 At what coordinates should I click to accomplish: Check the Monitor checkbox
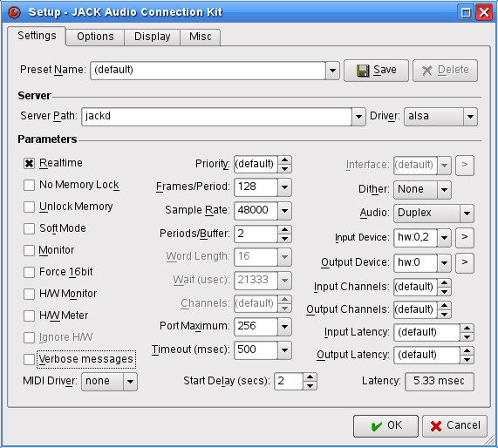click(x=29, y=250)
